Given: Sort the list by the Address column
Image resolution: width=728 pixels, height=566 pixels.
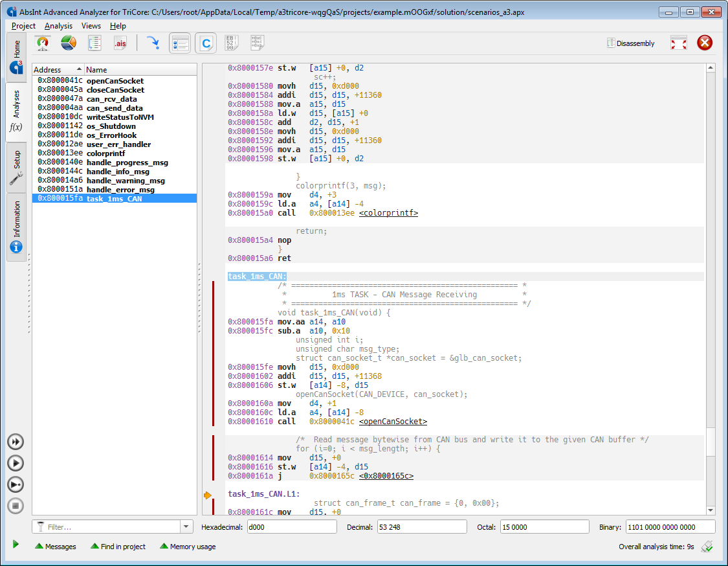Looking at the screenshot, I should point(58,70).
